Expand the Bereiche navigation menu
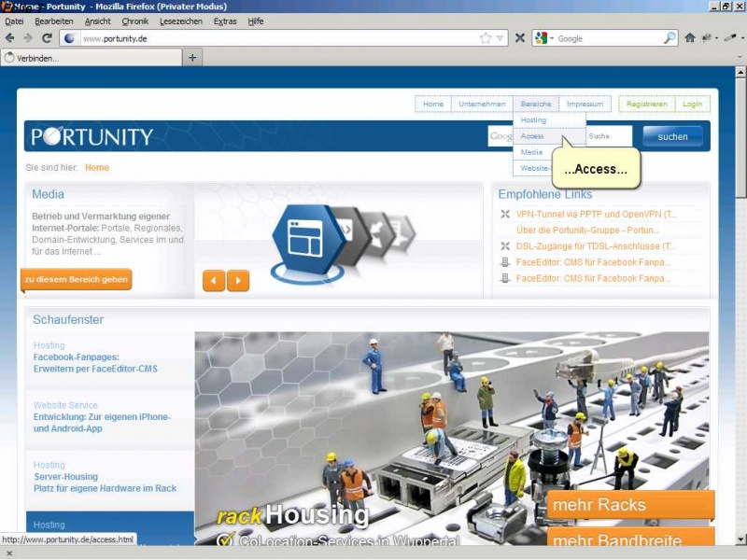 point(536,104)
